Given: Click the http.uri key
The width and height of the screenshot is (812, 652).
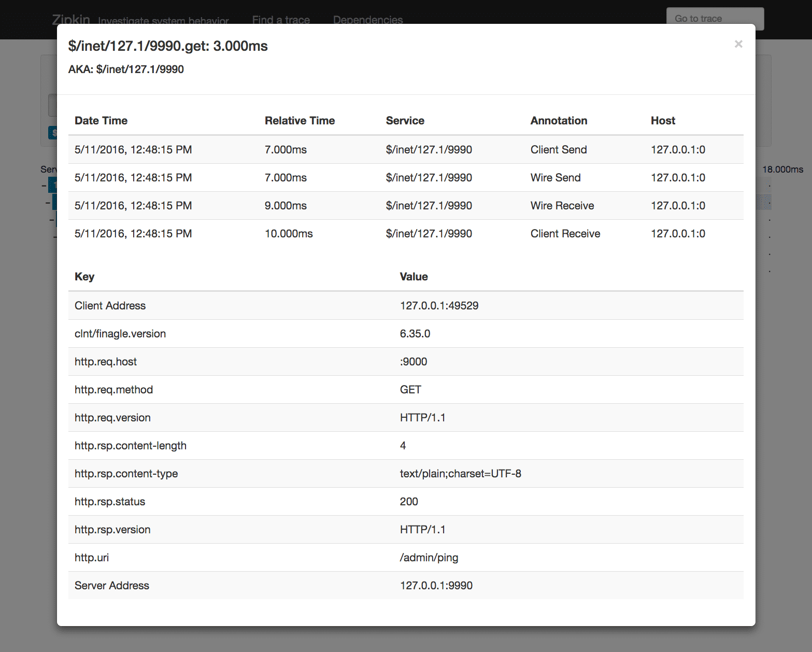Looking at the screenshot, I should pyautogui.click(x=92, y=558).
